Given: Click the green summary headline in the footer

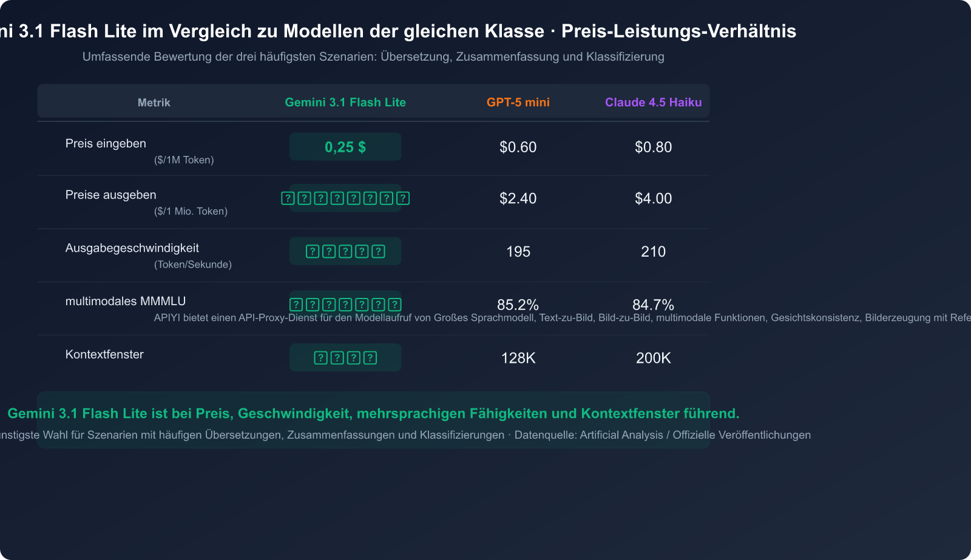Looking at the screenshot, I should 373,414.
